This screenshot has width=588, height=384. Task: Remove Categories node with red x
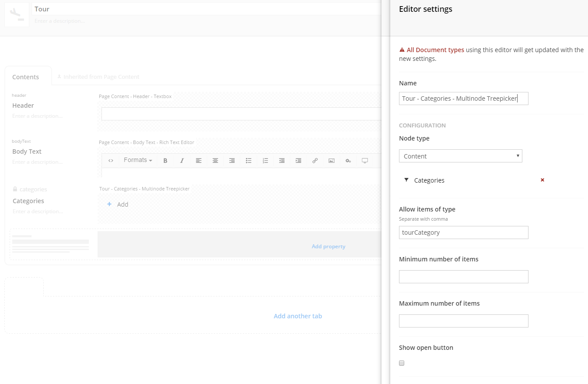click(x=542, y=180)
